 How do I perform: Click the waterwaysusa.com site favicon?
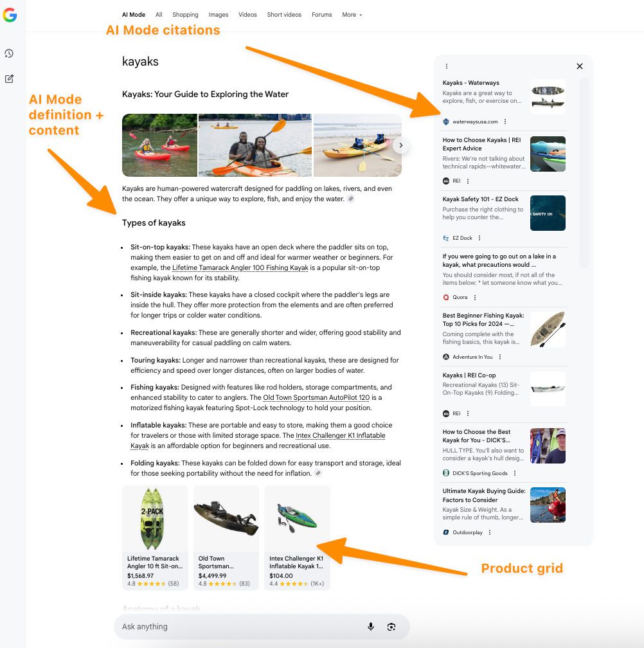[445, 122]
